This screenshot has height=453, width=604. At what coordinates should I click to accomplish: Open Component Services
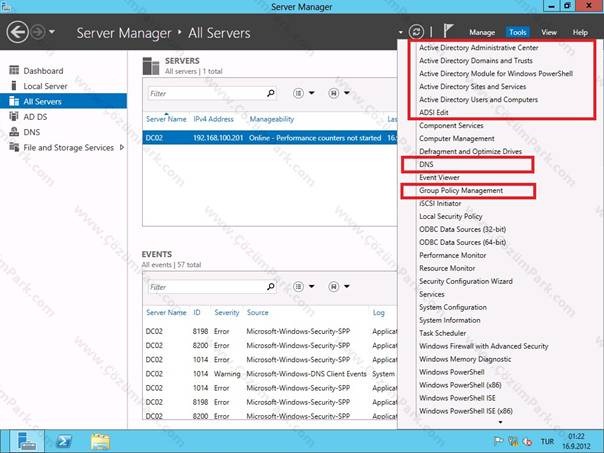451,126
